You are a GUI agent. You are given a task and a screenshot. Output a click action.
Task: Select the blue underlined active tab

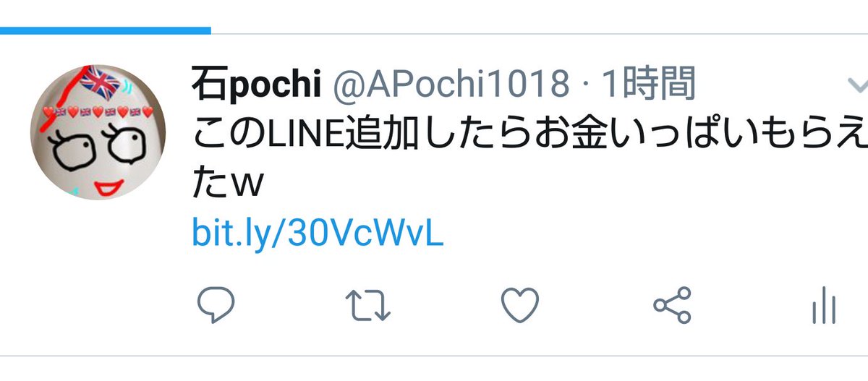tap(106, 31)
